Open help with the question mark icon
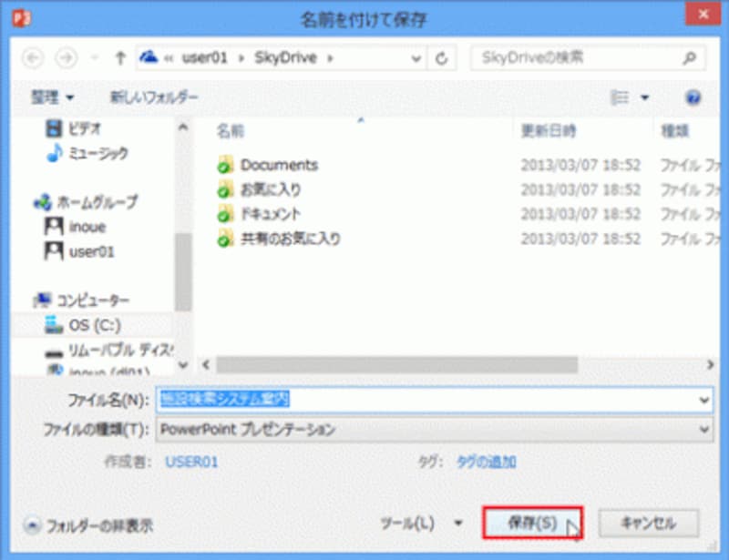 tap(693, 97)
